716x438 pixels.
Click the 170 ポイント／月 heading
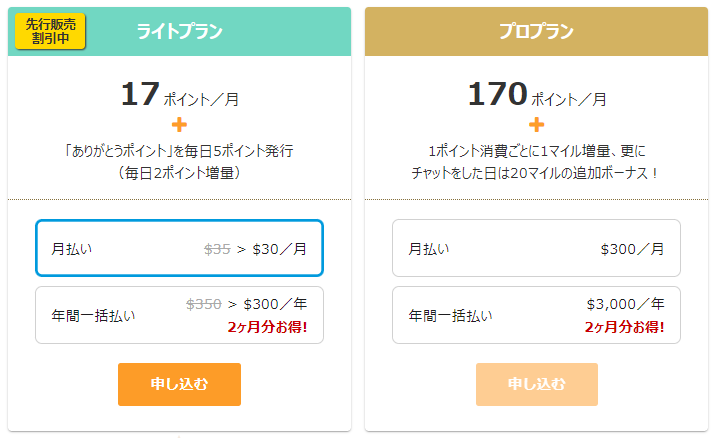click(x=536, y=95)
